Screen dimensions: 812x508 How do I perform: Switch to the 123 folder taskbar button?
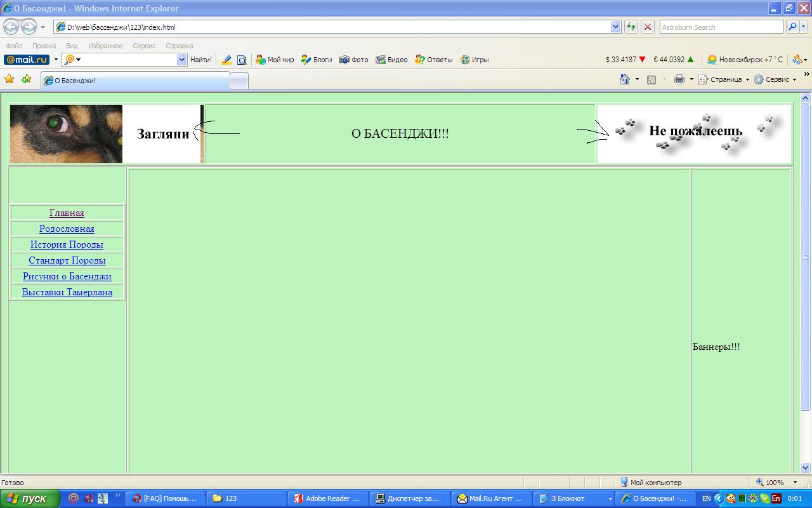246,498
